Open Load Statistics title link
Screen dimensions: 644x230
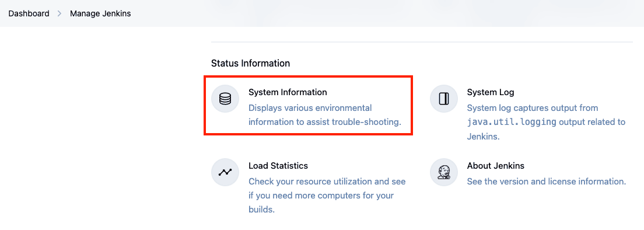point(278,166)
